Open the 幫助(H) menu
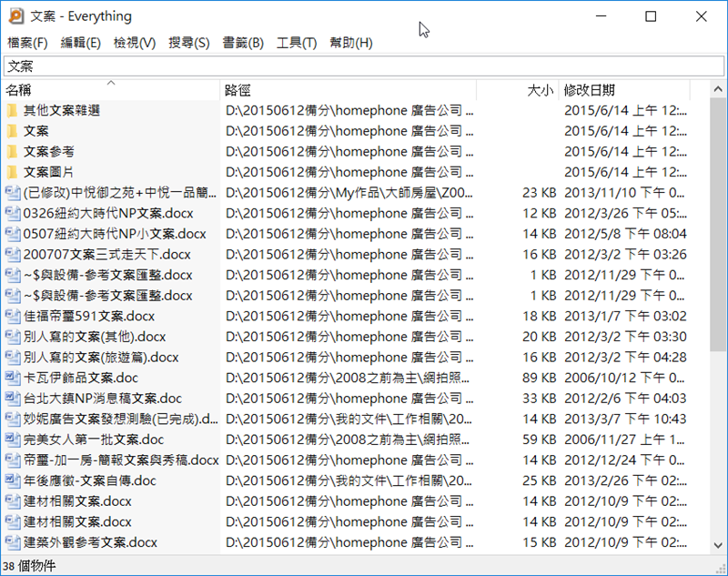 click(351, 43)
